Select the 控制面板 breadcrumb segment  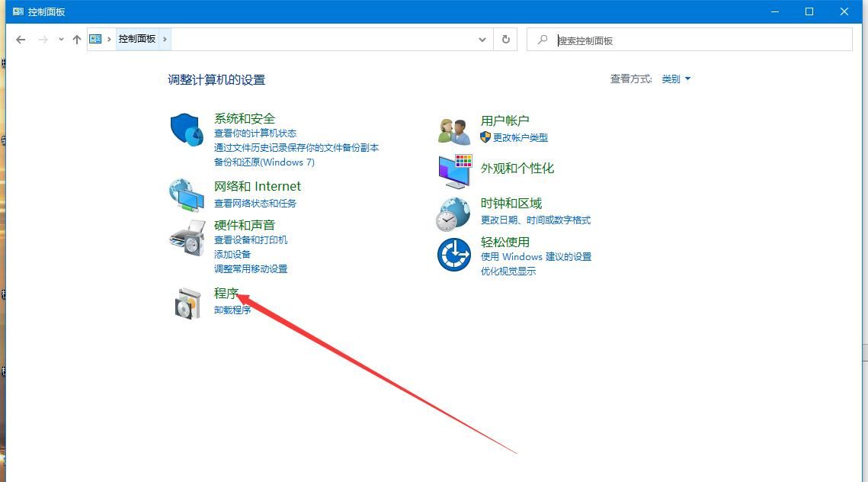point(137,39)
